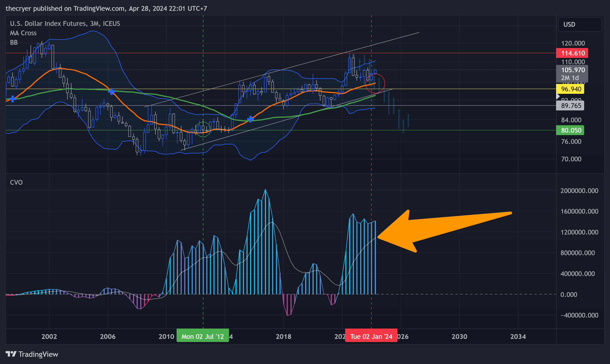Click the 76.000 price axis label
Screen dimensions: 610x364
(571, 142)
